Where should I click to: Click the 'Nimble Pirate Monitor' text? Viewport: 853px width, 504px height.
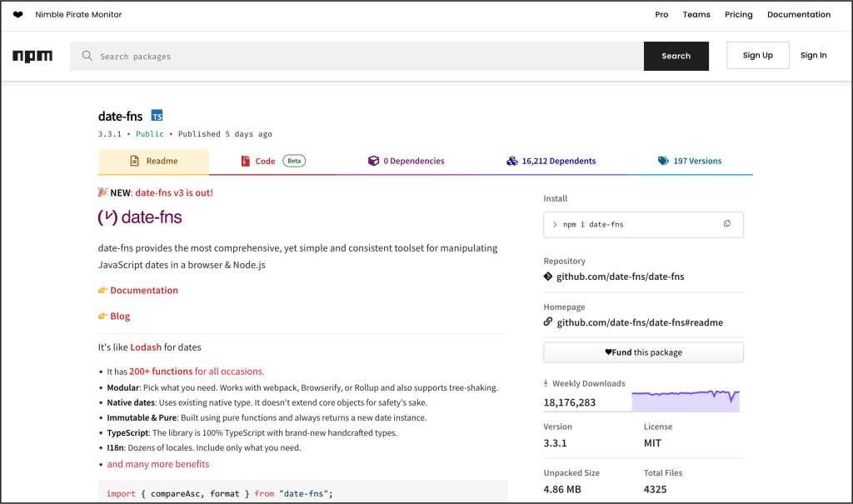click(78, 15)
